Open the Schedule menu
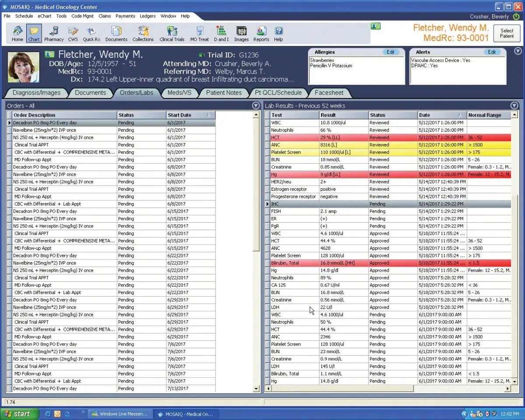The image size is (525, 420). [24, 16]
